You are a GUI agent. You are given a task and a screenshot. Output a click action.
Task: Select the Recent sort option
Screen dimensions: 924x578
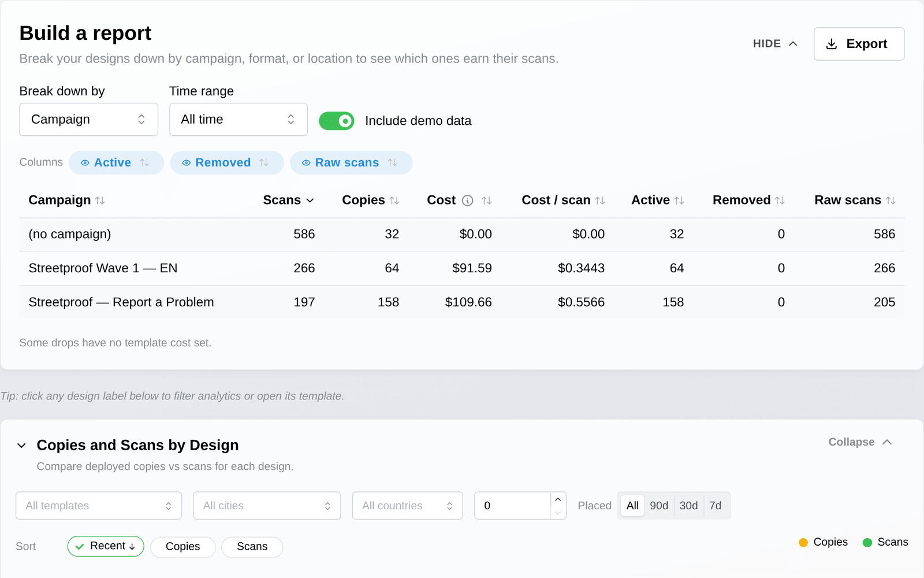[106, 546]
